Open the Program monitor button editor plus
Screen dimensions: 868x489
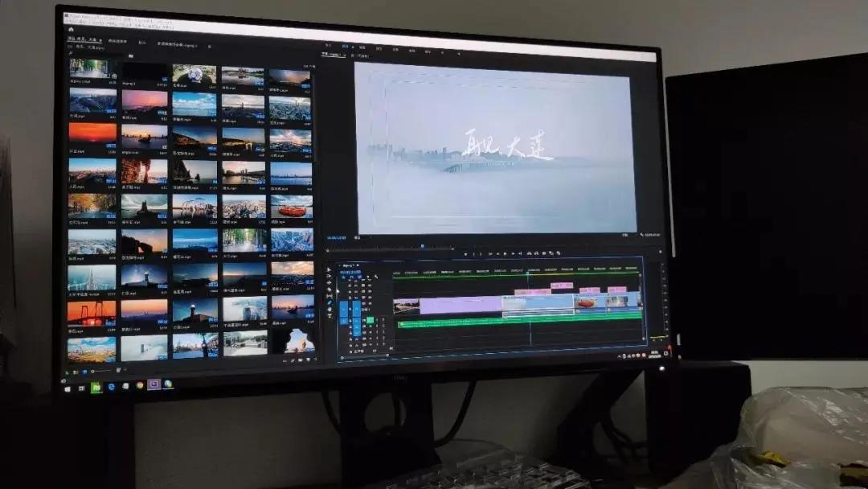[x=660, y=252]
